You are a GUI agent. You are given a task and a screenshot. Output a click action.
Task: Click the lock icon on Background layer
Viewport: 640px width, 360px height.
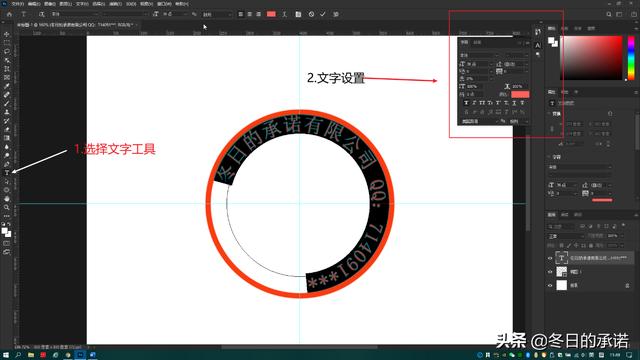coord(627,286)
